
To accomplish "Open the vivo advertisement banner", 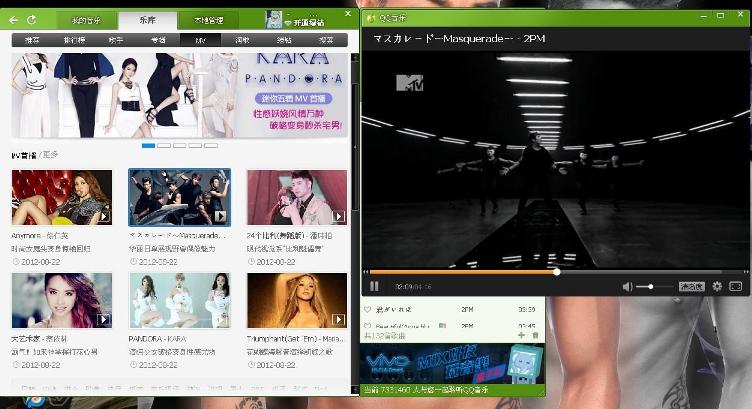I will tap(452, 363).
